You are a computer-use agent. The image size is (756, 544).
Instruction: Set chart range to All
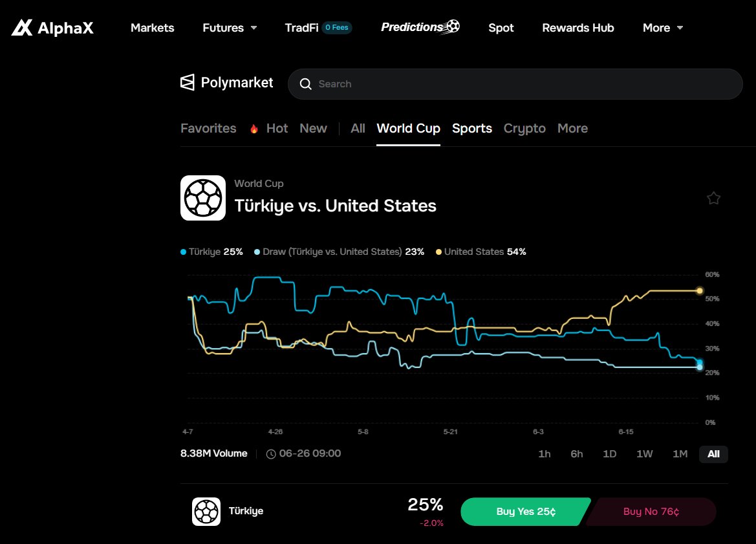[x=713, y=454]
